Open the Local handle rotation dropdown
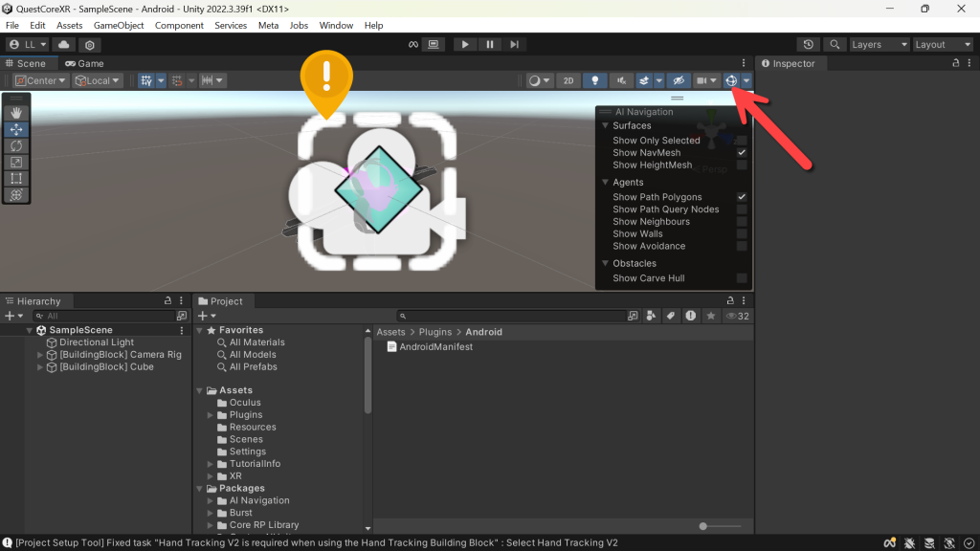This screenshot has height=551, width=980. tap(97, 80)
